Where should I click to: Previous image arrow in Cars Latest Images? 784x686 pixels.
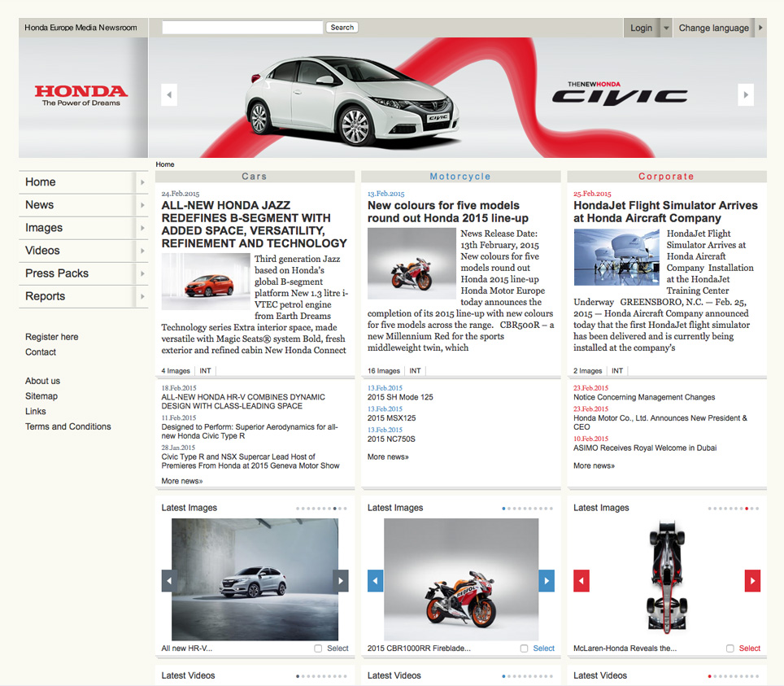tap(169, 580)
